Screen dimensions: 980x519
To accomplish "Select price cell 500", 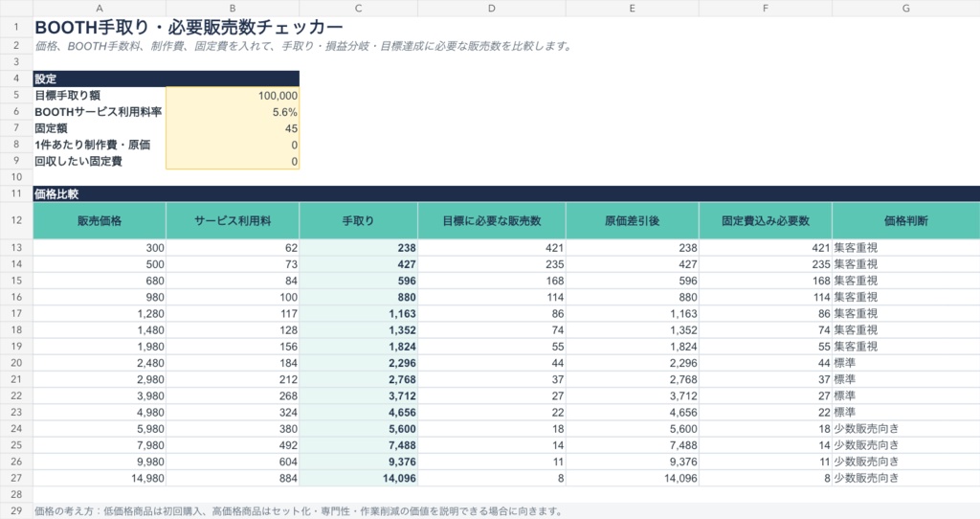I will coord(100,264).
